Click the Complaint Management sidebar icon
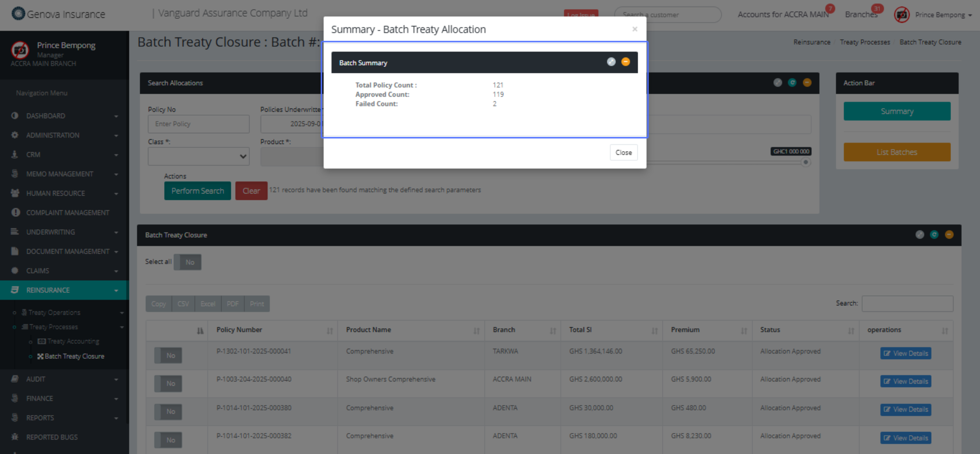 click(15, 212)
